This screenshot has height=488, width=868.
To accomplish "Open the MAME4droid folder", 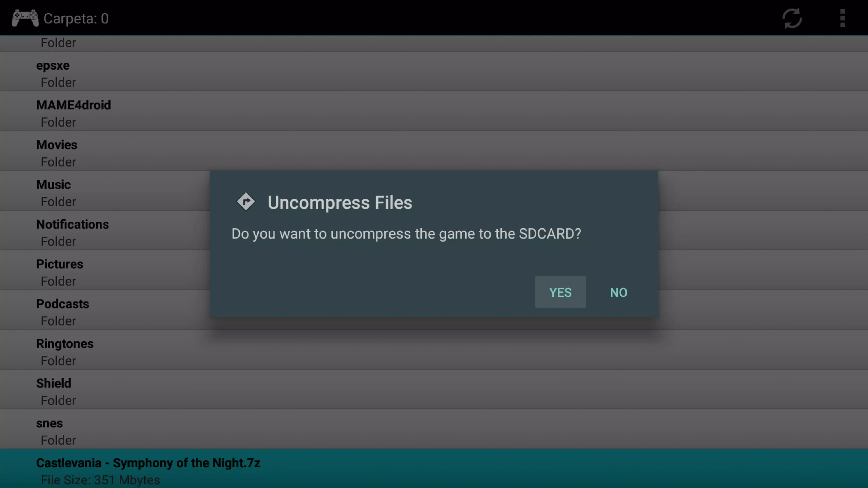I will click(73, 113).
